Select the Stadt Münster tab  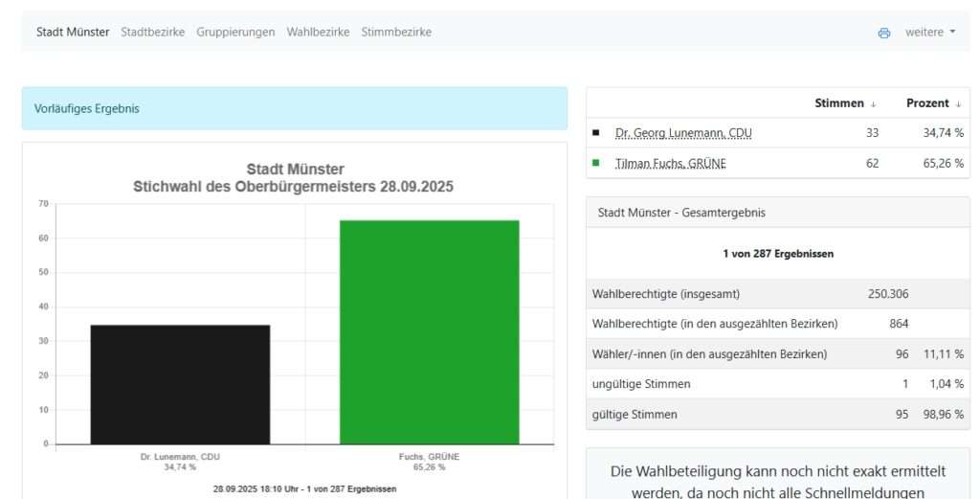[x=73, y=32]
